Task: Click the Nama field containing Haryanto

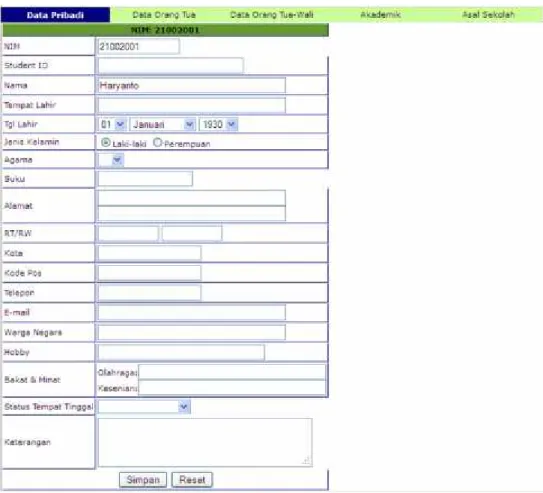Action: [192, 85]
